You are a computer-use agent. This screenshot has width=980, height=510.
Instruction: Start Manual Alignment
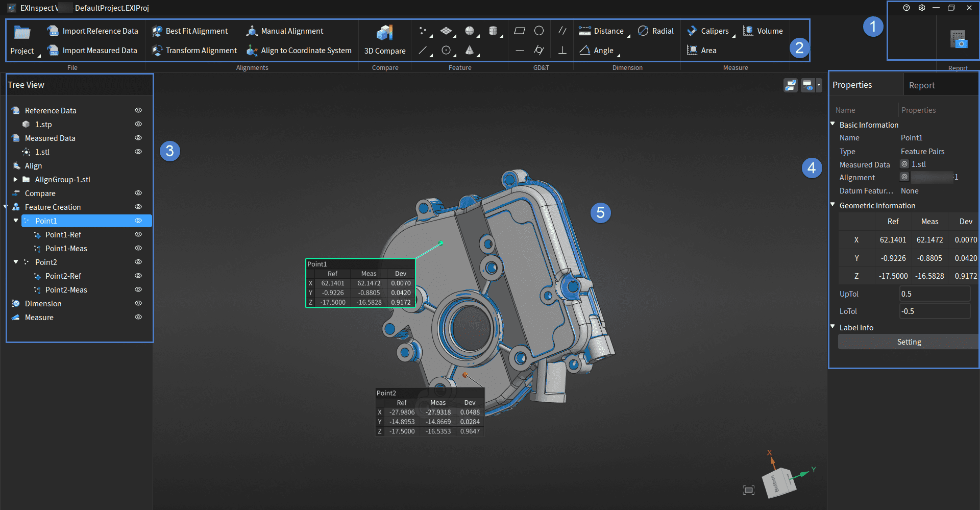click(x=285, y=31)
